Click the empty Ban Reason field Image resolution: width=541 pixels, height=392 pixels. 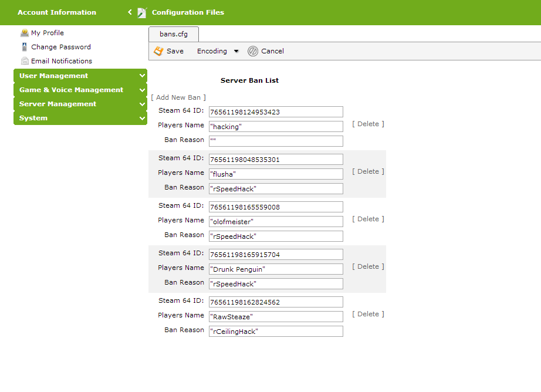pyautogui.click(x=276, y=141)
